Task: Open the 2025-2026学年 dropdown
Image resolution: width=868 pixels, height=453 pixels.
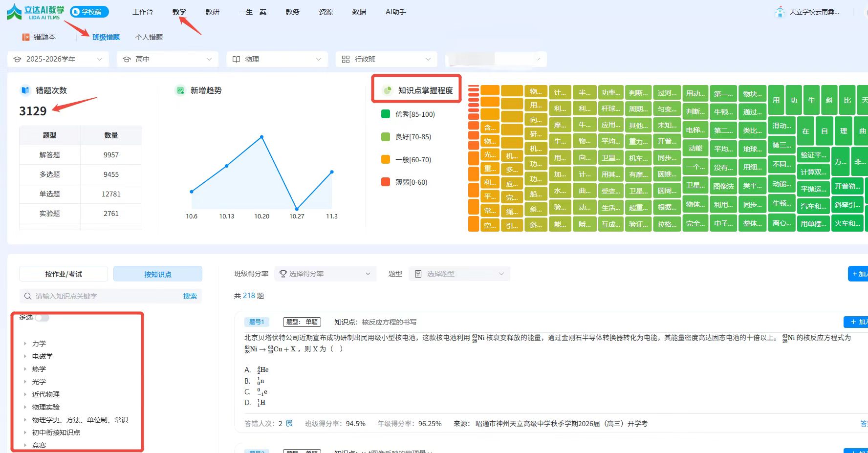Action: click(58, 59)
